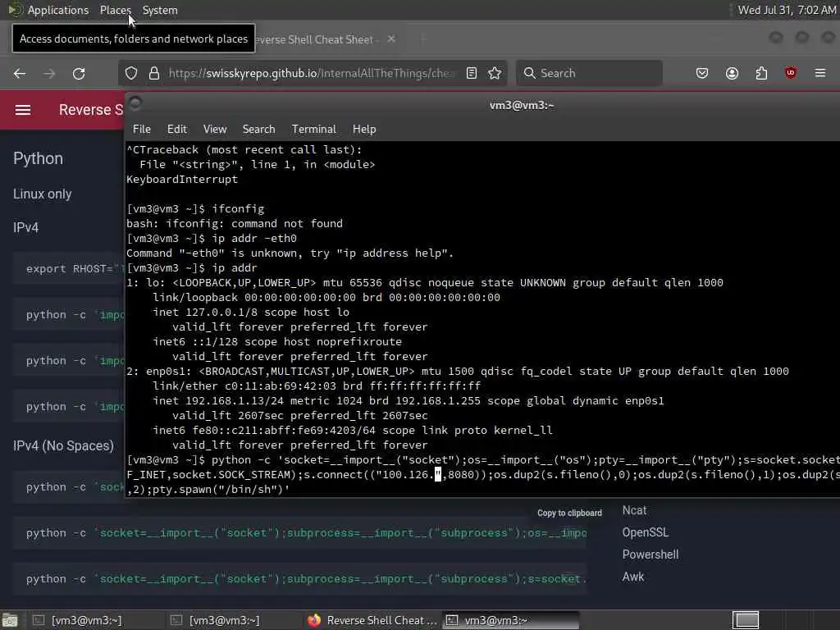Image resolution: width=840 pixels, height=630 pixels.
Task: Click the clock showing Wed Jul 31
Action: click(x=787, y=10)
